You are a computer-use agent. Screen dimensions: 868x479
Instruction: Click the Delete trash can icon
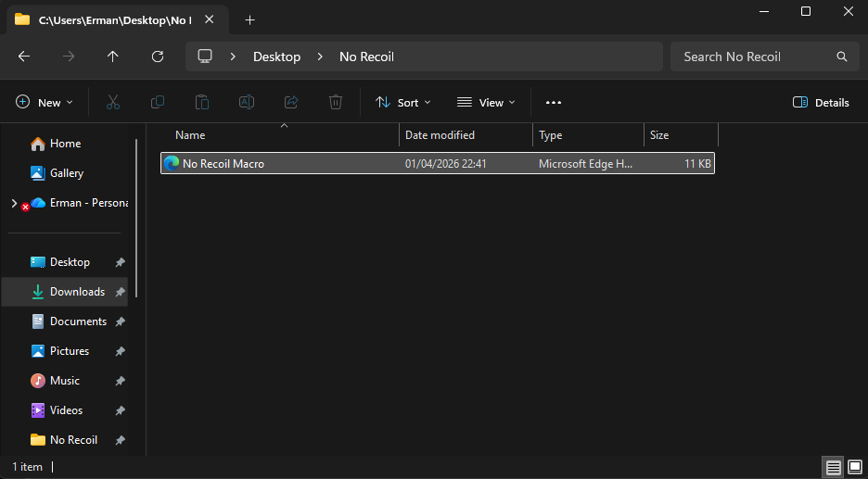(x=336, y=103)
